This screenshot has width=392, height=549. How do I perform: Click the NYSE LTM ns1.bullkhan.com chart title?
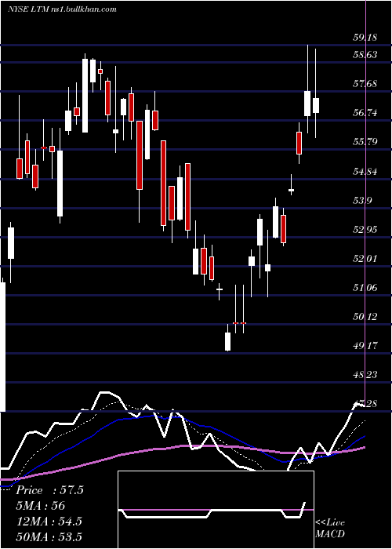(62, 9)
